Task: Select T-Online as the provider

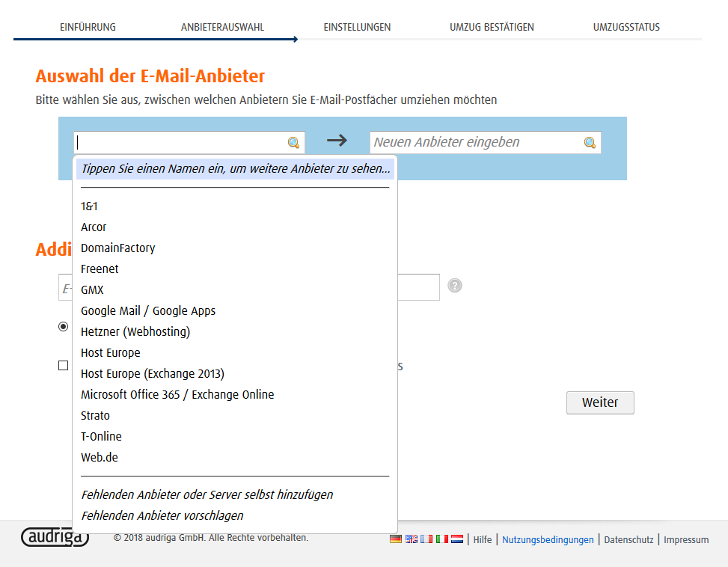Action: (235, 436)
